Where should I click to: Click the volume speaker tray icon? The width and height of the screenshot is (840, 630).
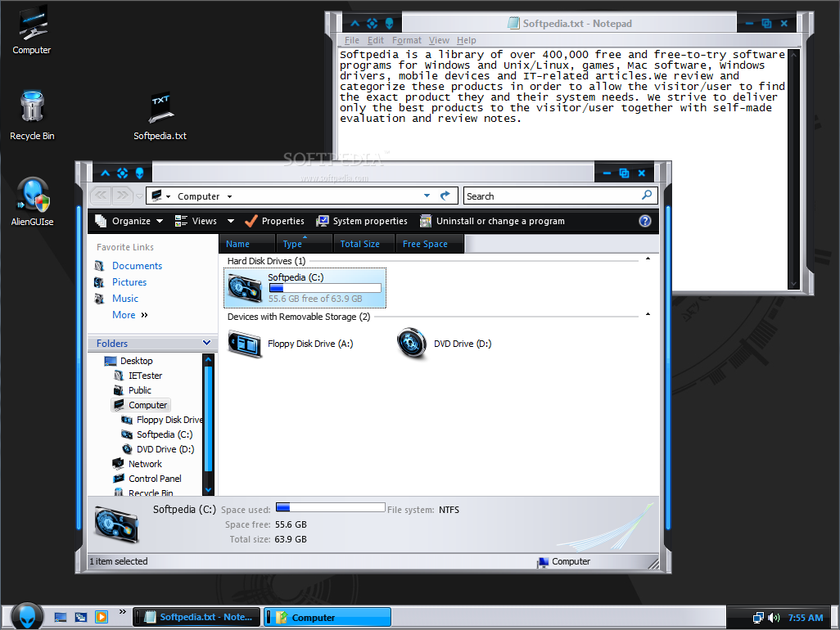774,618
